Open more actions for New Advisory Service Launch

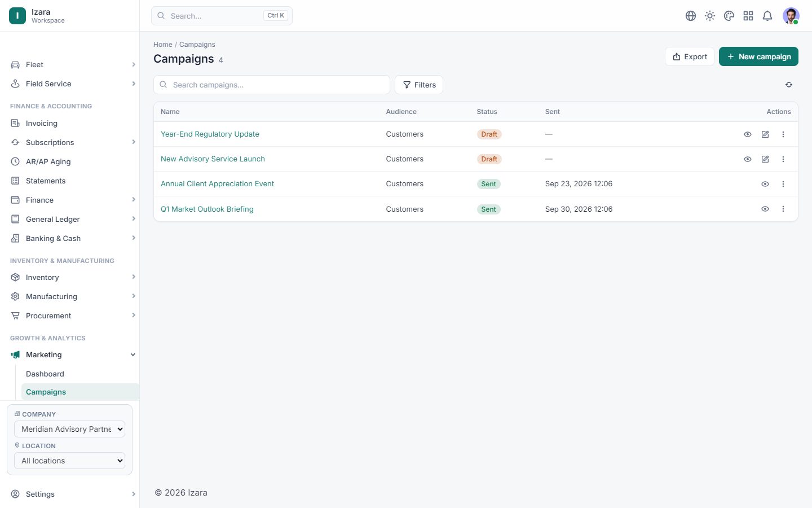tap(783, 159)
